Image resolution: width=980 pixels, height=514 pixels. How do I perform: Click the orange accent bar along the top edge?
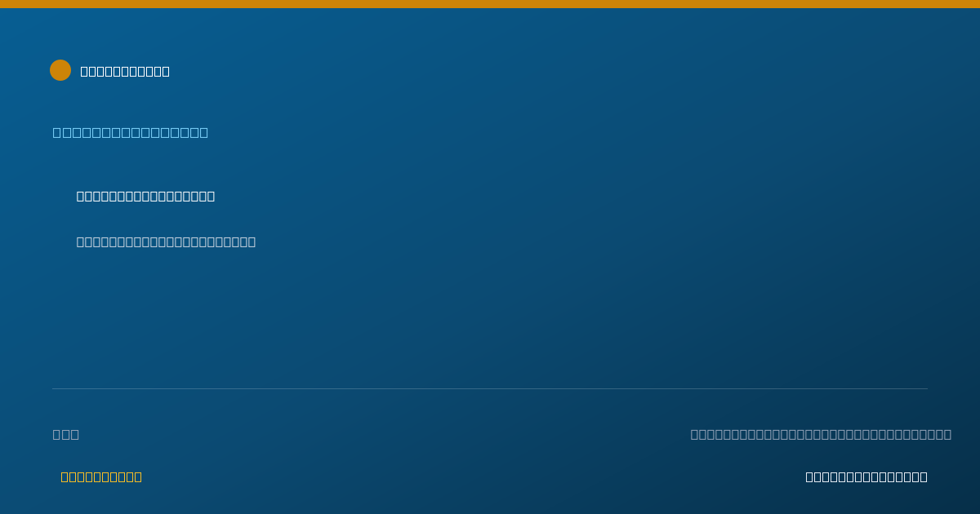(490, 4)
